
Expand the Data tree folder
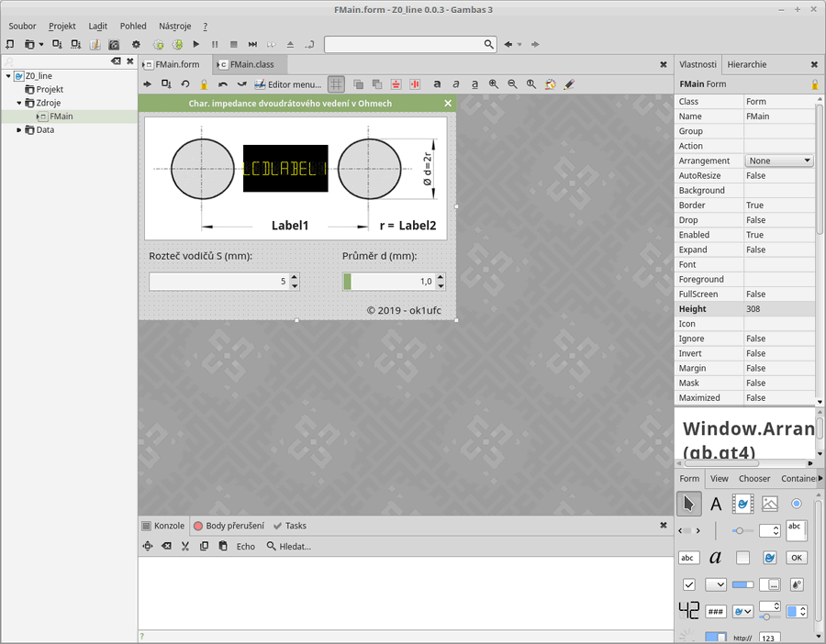[x=19, y=130]
